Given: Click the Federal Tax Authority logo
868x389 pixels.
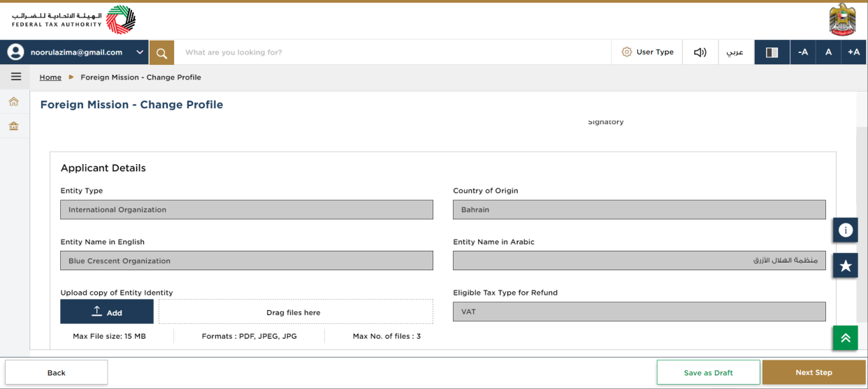Looking at the screenshot, I should (x=73, y=20).
